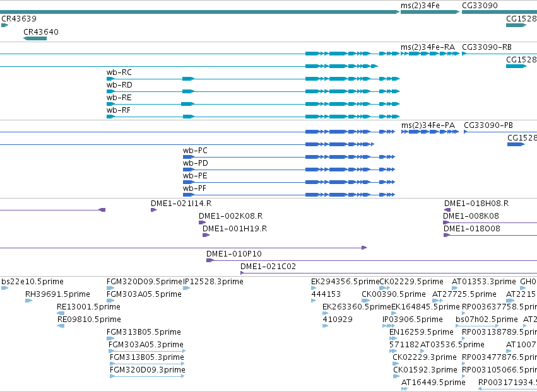The width and height of the screenshot is (537, 392).
Task: Select the FGM320D09.3prime EST label
Action: click(x=148, y=371)
